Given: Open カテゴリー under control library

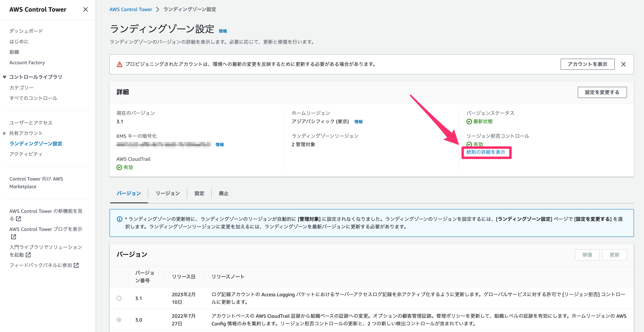Looking at the screenshot, I should tap(22, 88).
